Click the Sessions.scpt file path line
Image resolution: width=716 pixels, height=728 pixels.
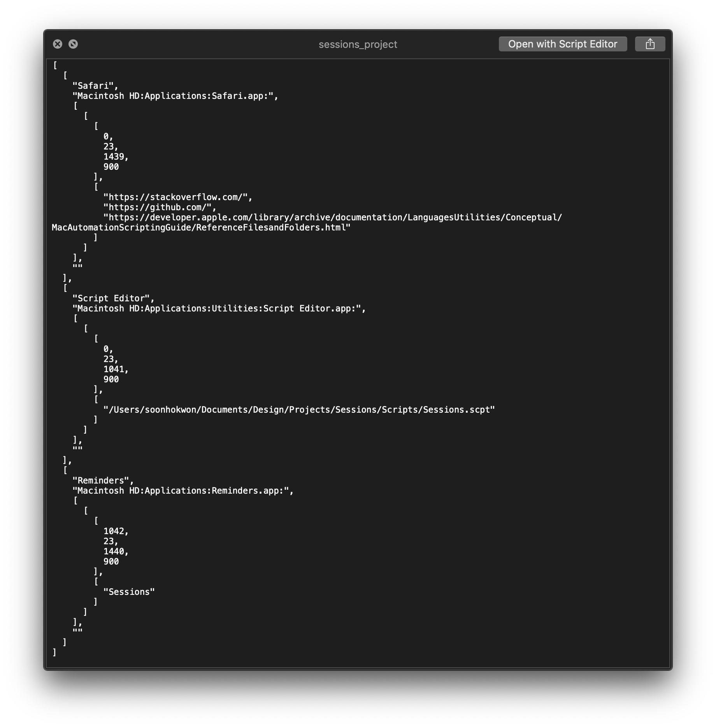(x=299, y=410)
